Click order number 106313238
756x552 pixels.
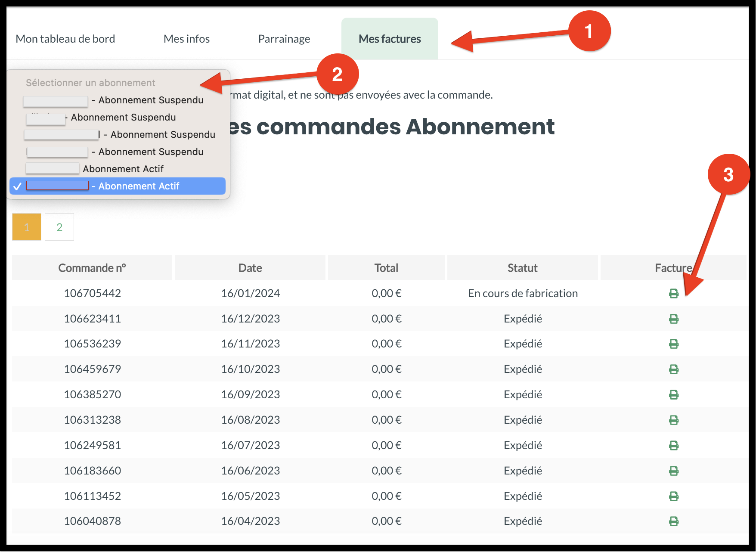[x=93, y=420]
